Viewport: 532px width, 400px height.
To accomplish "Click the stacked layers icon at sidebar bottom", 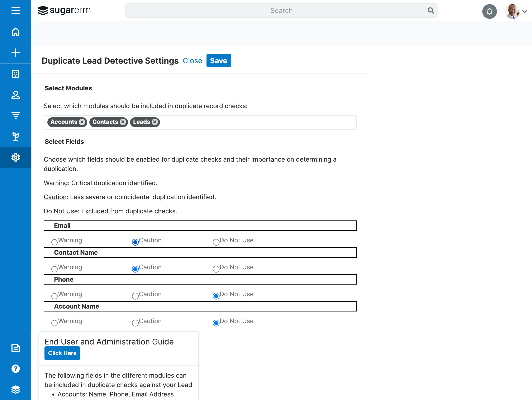I will click(16, 390).
